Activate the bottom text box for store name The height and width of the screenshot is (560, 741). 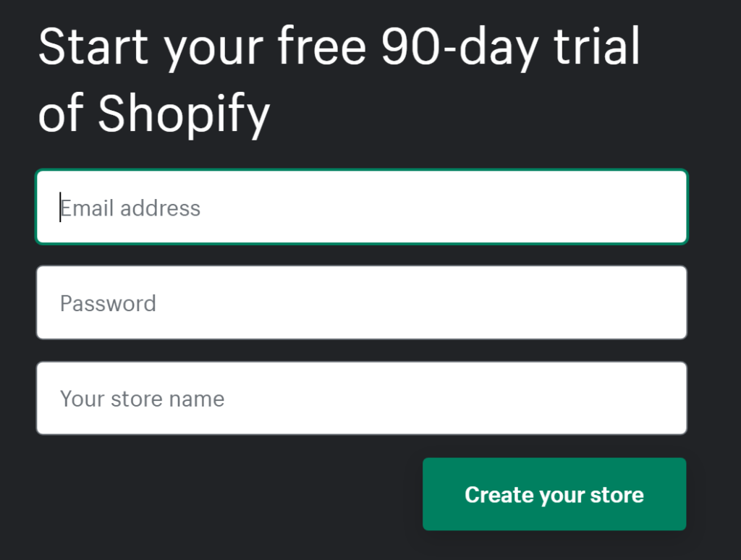tap(362, 398)
